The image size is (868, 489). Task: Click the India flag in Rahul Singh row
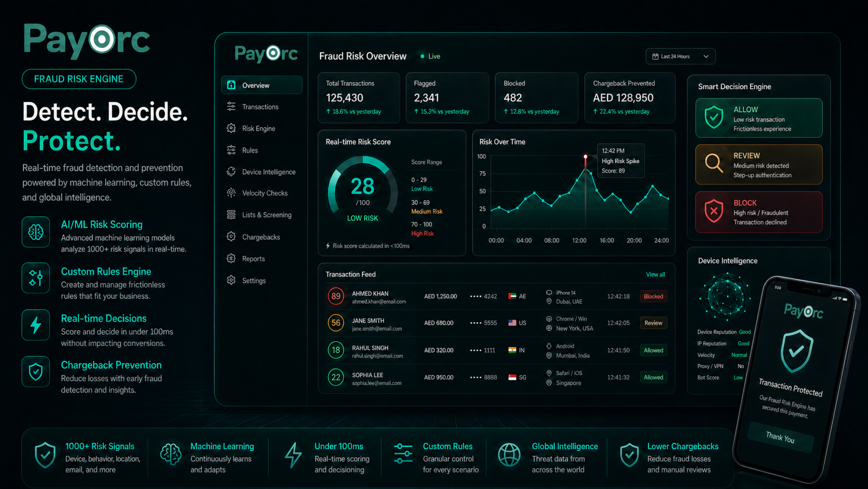point(512,350)
